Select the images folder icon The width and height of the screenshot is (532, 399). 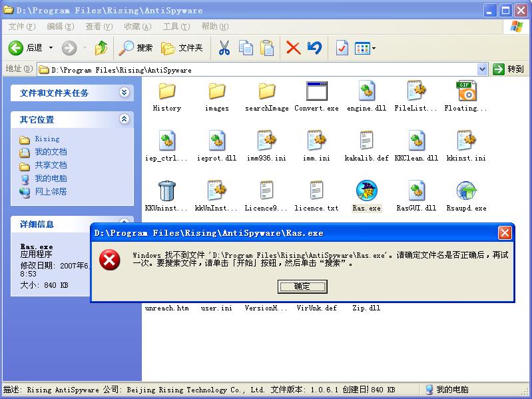coord(217,91)
